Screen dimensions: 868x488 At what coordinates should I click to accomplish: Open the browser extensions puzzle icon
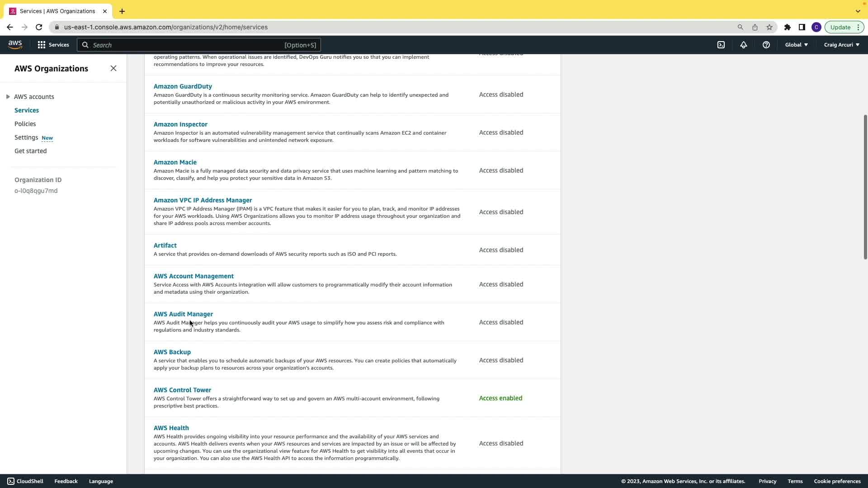[788, 27]
